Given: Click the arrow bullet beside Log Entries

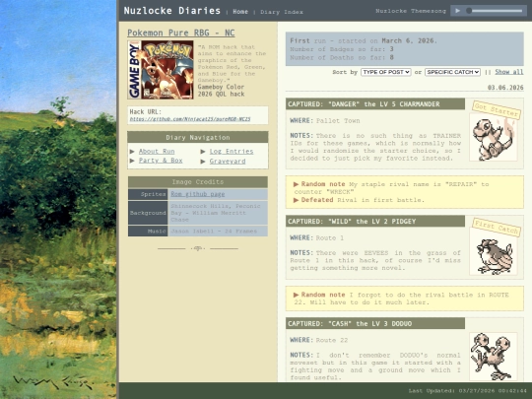Looking at the screenshot, I should click(x=203, y=152).
